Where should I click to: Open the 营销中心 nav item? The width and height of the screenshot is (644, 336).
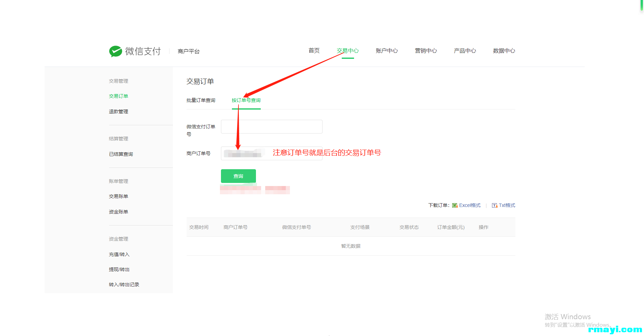pos(426,51)
